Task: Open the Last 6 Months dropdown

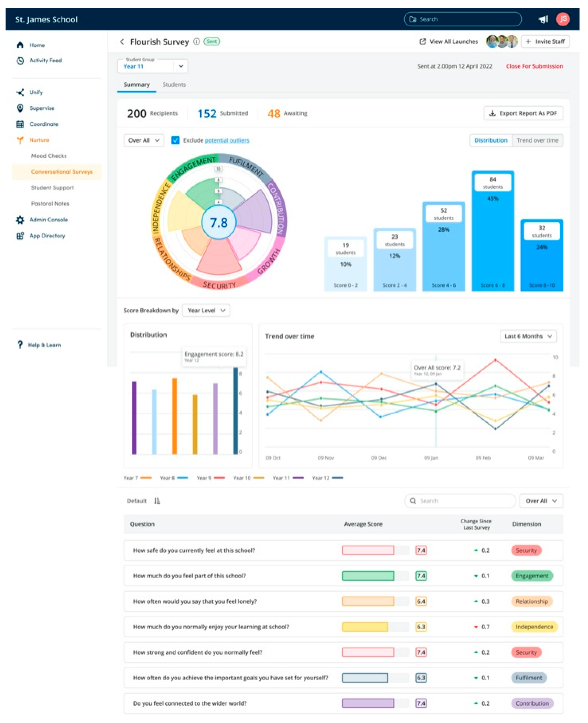Action: (x=528, y=336)
